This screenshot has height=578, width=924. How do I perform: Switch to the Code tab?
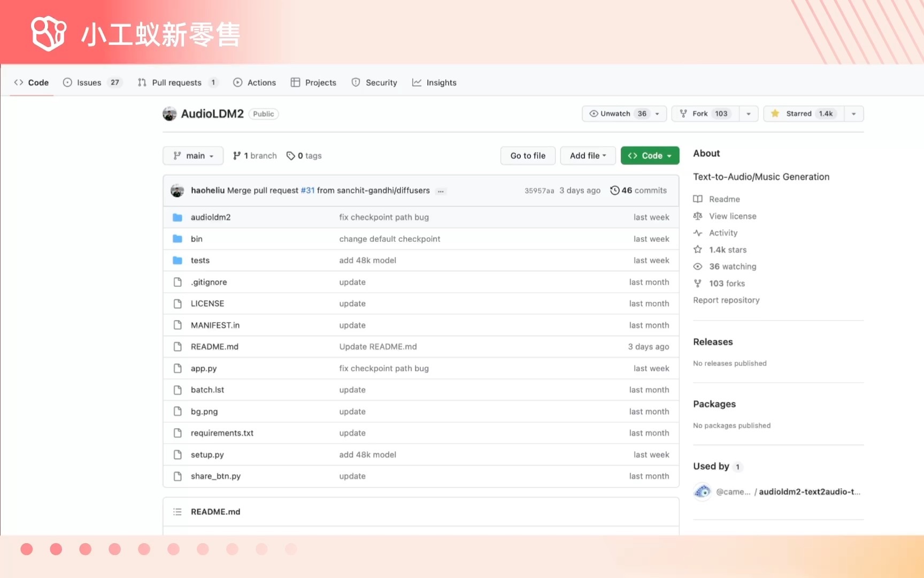point(32,82)
